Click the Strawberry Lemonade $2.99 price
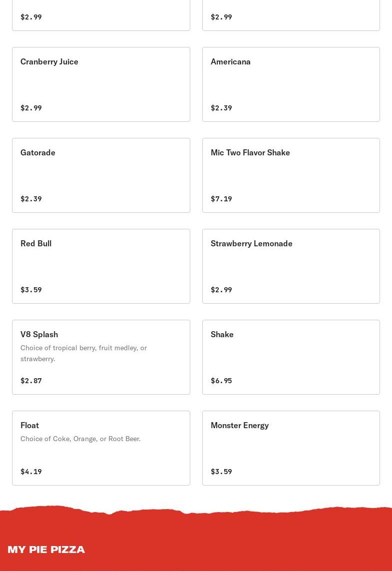This screenshot has height=571, width=392. [x=221, y=290]
